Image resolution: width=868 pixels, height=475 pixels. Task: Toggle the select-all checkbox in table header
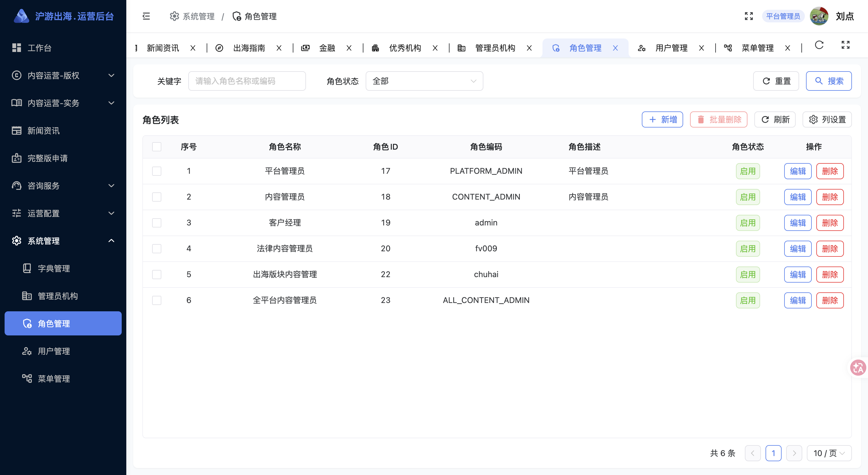[x=157, y=147]
